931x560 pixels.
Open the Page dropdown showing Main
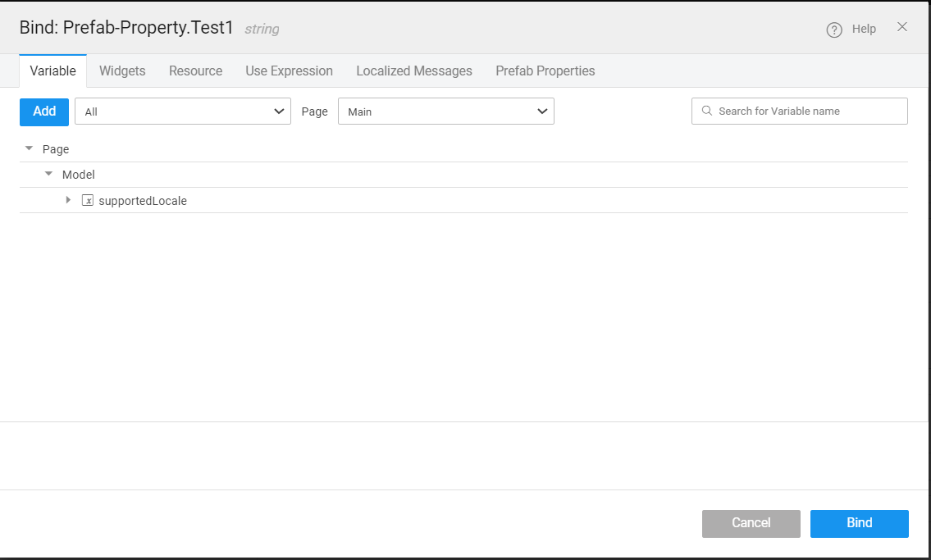[447, 110]
